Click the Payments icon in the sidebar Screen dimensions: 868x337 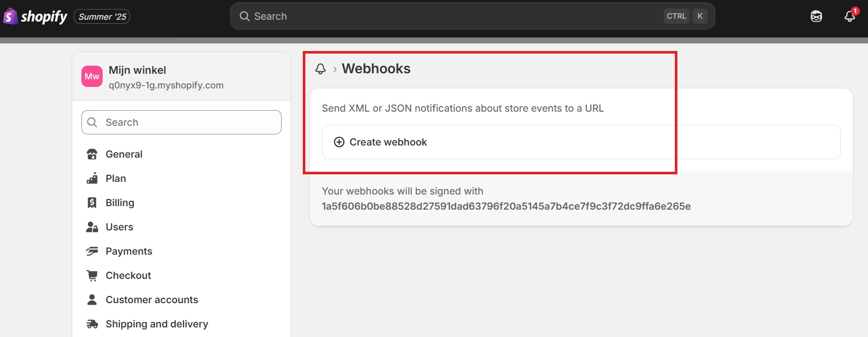pos(92,251)
